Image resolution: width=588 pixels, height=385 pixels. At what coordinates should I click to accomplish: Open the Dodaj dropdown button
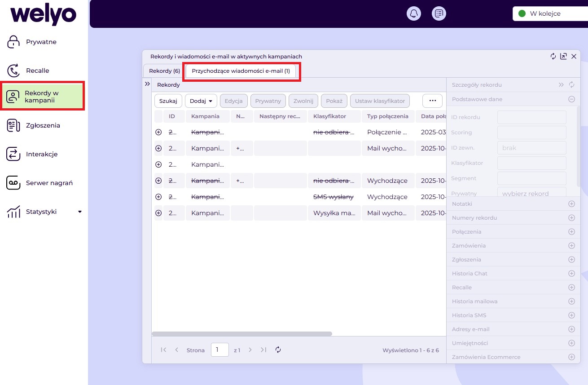point(201,101)
